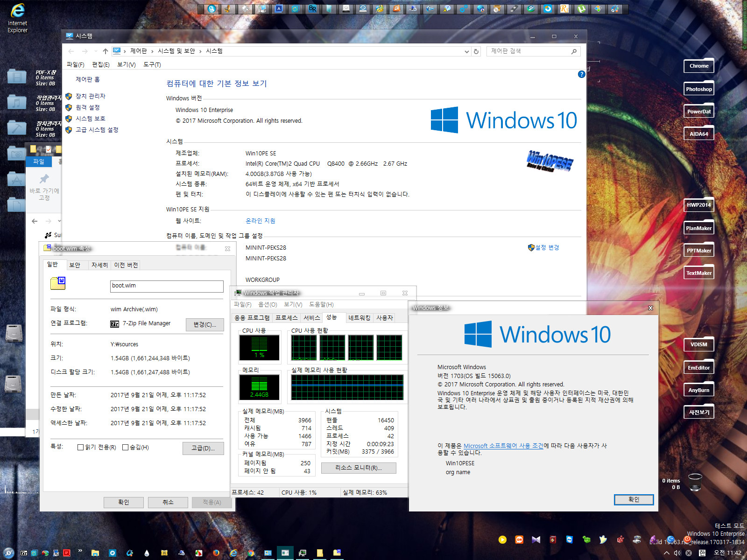
Task: Click 고급(D)... button in properties
Action: (203, 448)
